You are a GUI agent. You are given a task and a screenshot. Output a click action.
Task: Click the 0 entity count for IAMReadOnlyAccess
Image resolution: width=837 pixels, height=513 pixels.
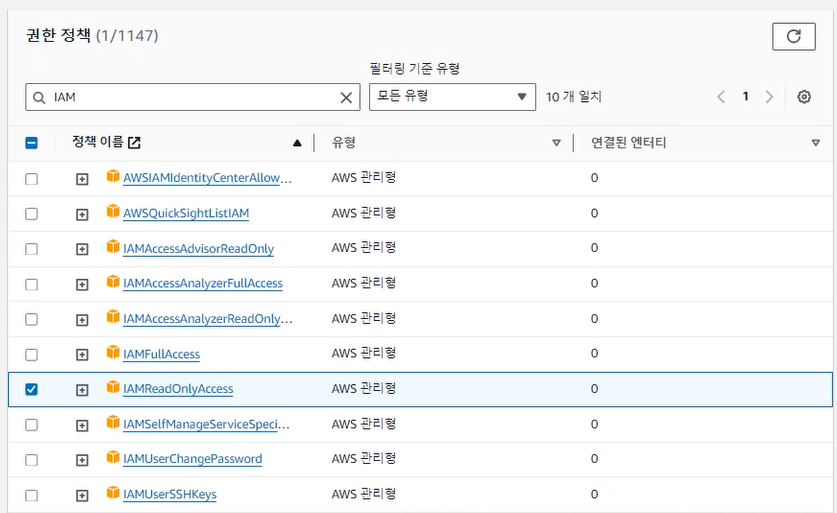(594, 389)
